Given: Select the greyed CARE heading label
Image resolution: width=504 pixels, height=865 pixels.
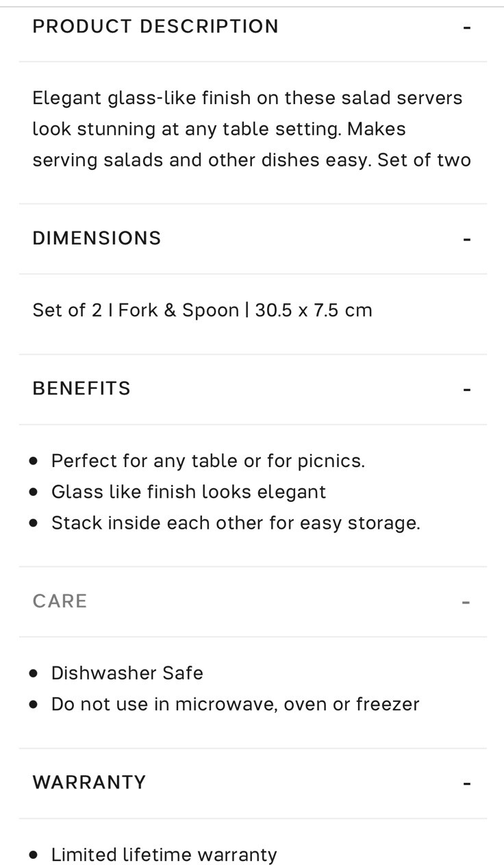Looking at the screenshot, I should click(x=60, y=601).
